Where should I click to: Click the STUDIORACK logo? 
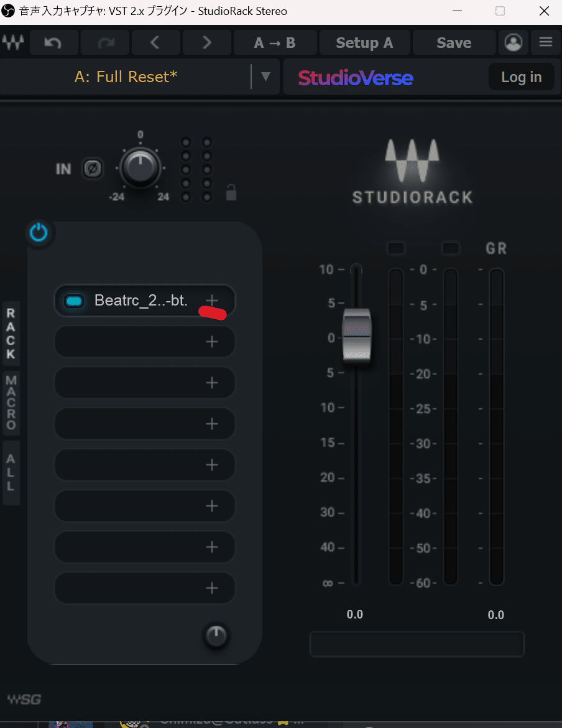412,172
